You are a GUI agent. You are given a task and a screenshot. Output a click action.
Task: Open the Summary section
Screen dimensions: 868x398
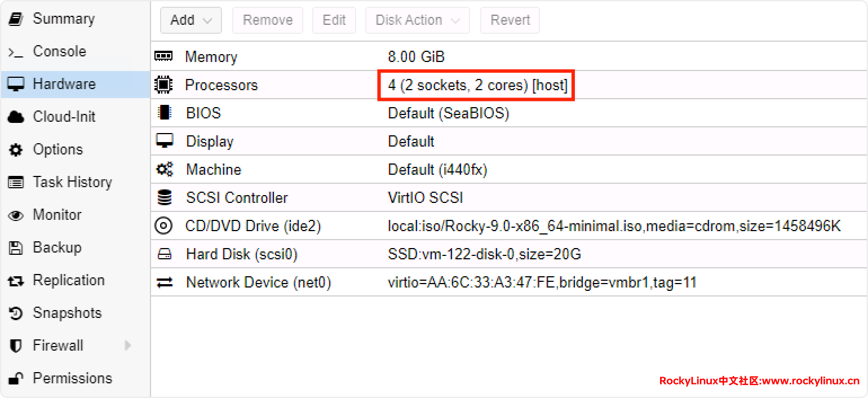[63, 19]
